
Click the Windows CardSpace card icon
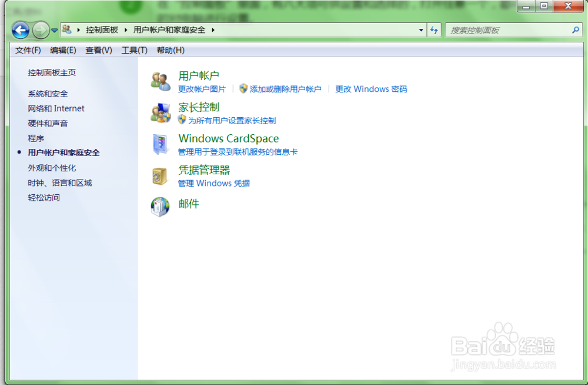point(161,145)
